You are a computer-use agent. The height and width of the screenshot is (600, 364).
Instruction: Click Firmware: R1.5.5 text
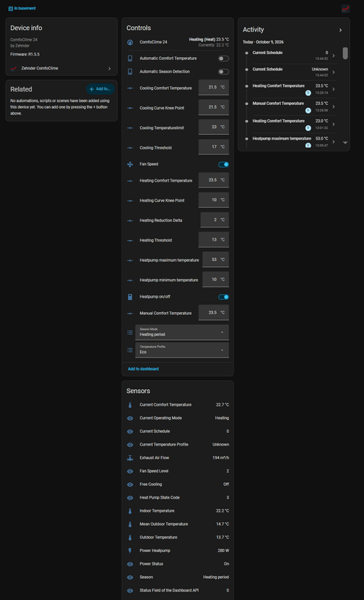tap(25, 54)
